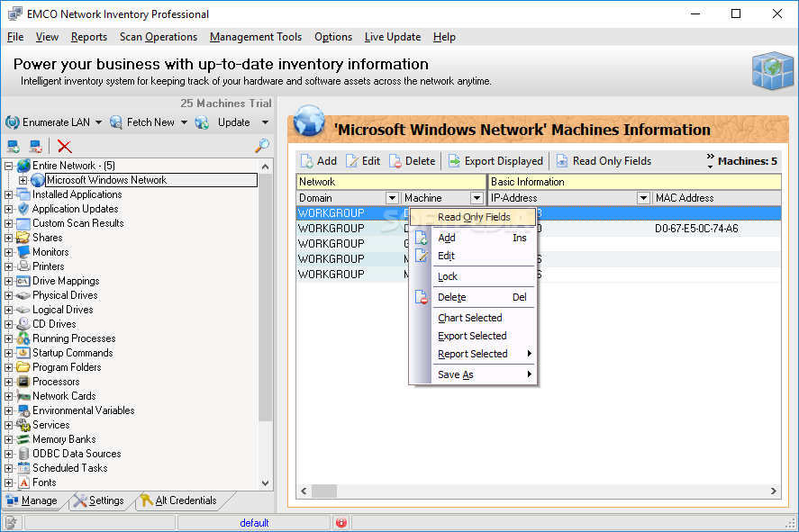Click the Running Processes icon
Image resolution: width=799 pixels, height=532 pixels.
23,338
